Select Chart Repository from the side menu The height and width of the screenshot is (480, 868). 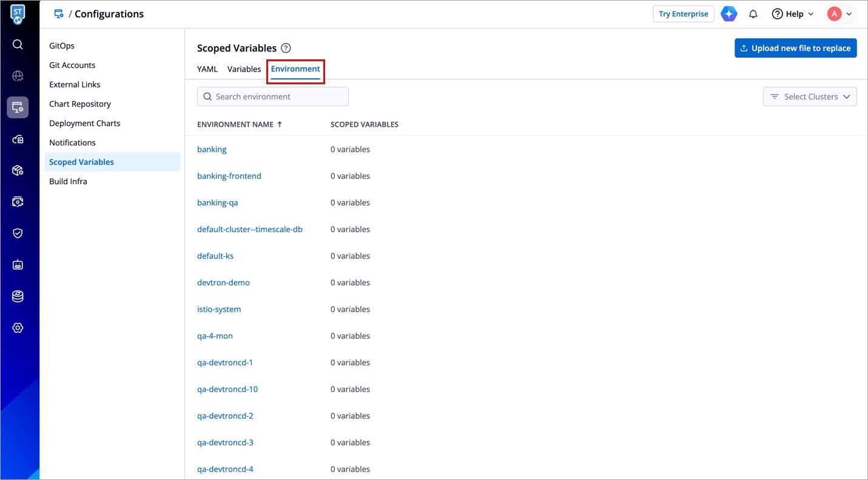coord(80,104)
